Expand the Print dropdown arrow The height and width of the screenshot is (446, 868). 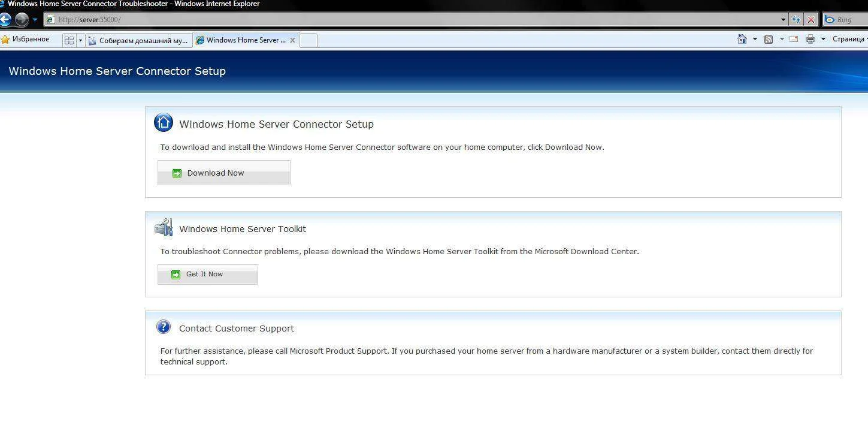pyautogui.click(x=823, y=39)
